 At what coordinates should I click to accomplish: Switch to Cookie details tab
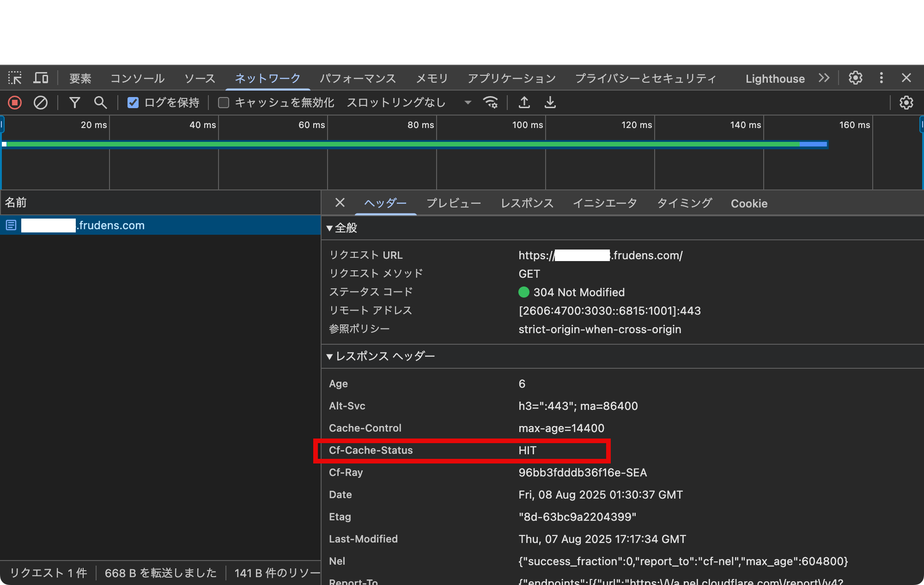tap(749, 203)
